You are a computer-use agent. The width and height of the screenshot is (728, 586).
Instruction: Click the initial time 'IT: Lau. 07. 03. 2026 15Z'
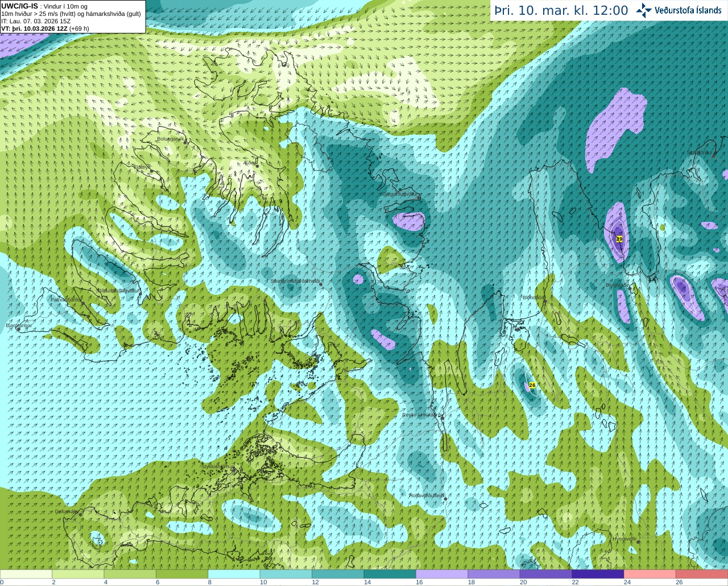pos(36,21)
